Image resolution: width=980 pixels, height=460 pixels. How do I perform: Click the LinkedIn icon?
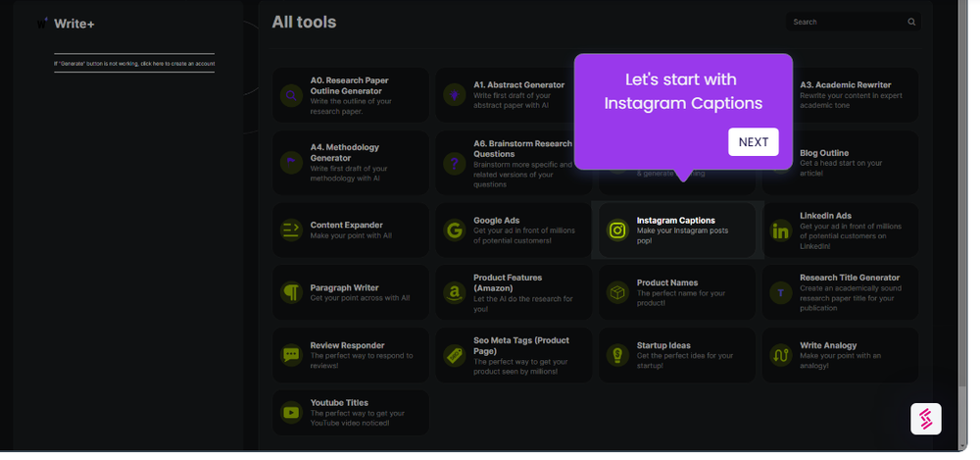[x=781, y=230]
